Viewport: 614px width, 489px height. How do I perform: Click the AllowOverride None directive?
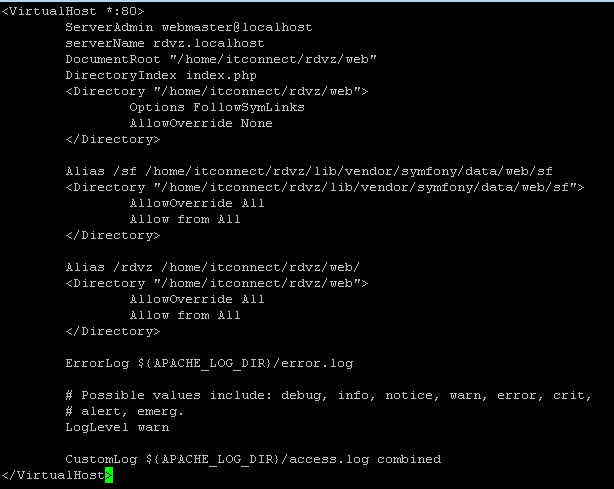[x=201, y=123]
